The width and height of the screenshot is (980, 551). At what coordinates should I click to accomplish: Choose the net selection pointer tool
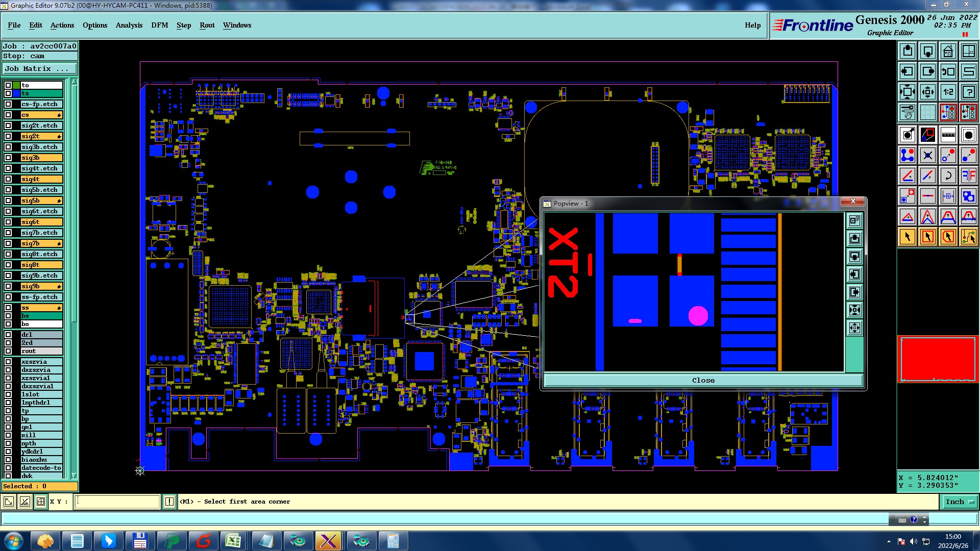[x=968, y=237]
